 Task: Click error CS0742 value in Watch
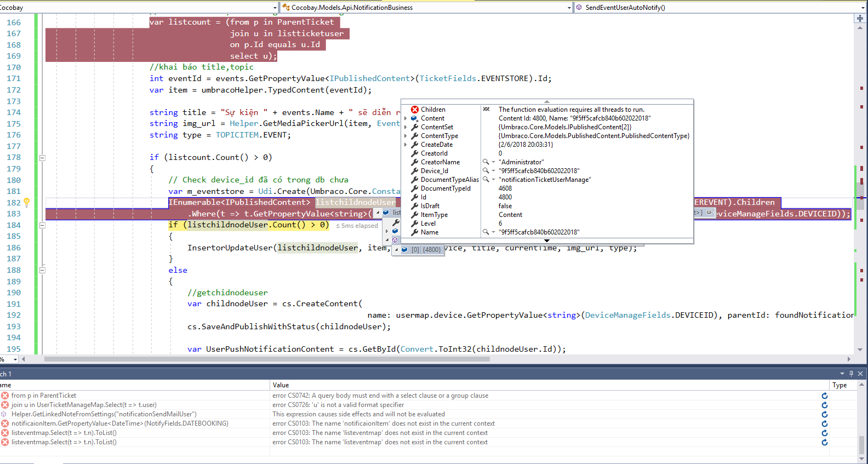(380, 396)
